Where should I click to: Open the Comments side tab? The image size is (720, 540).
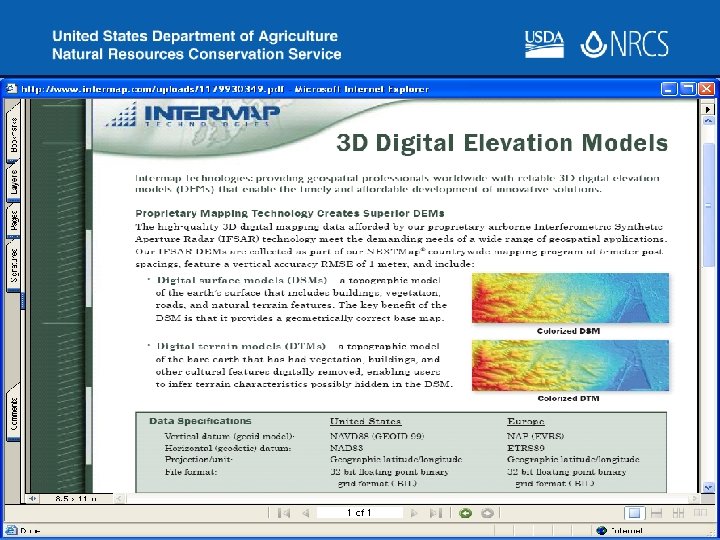(x=13, y=413)
